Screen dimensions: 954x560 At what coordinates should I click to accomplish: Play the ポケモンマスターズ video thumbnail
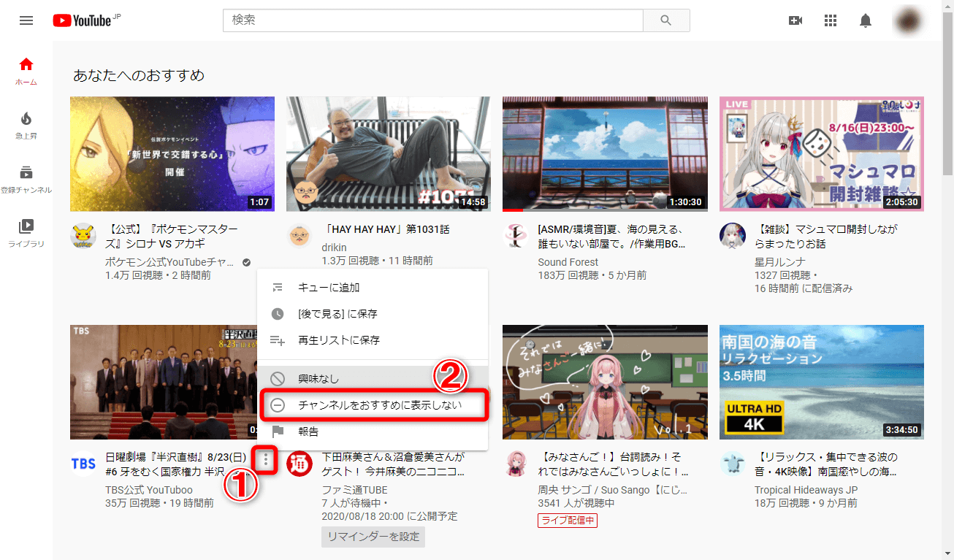[x=172, y=154]
